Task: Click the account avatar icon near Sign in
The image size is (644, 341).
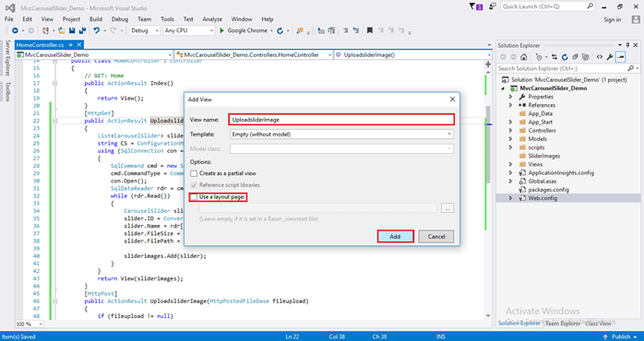Action: click(635, 19)
